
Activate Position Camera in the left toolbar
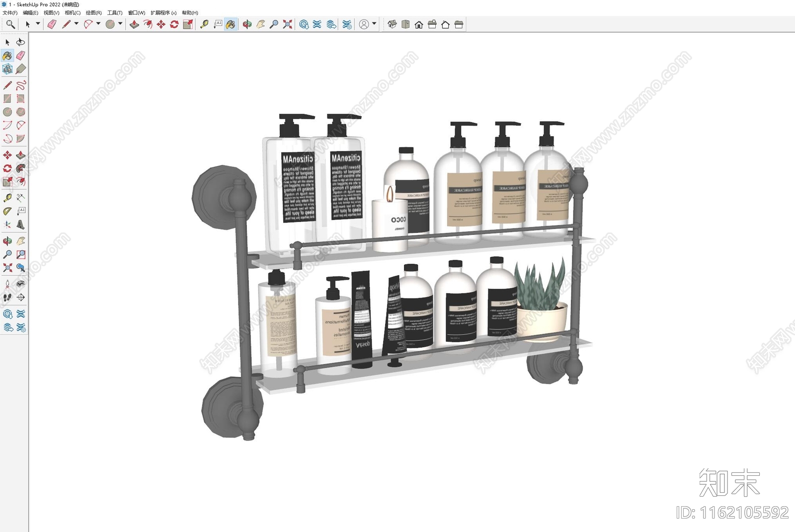(x=7, y=284)
